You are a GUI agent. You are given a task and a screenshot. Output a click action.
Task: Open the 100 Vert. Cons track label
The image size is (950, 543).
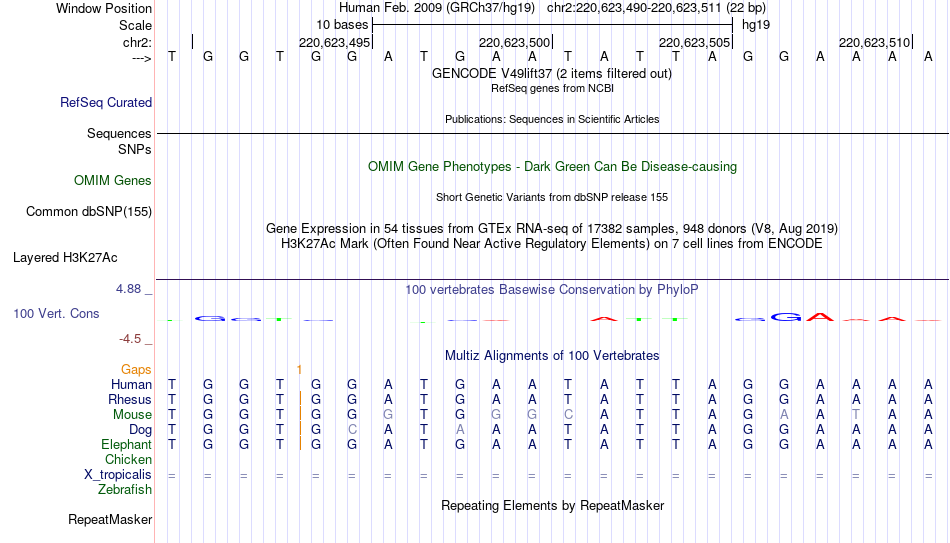click(x=56, y=313)
